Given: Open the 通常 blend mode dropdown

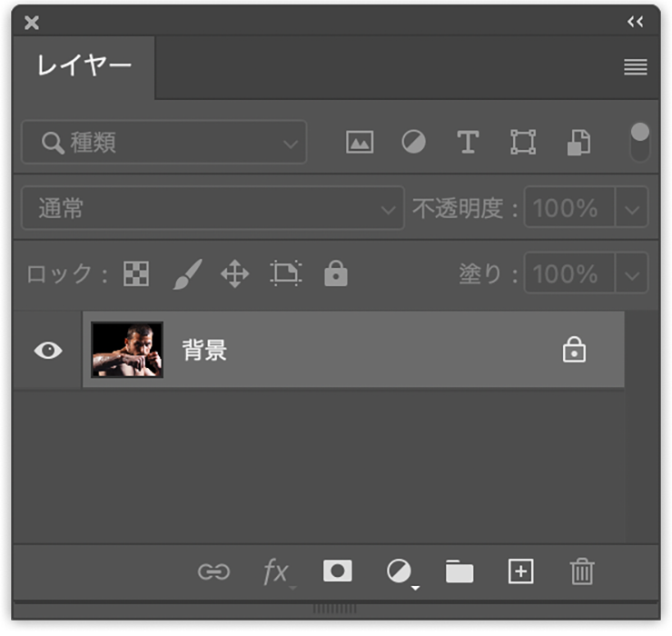Looking at the screenshot, I should (x=212, y=208).
